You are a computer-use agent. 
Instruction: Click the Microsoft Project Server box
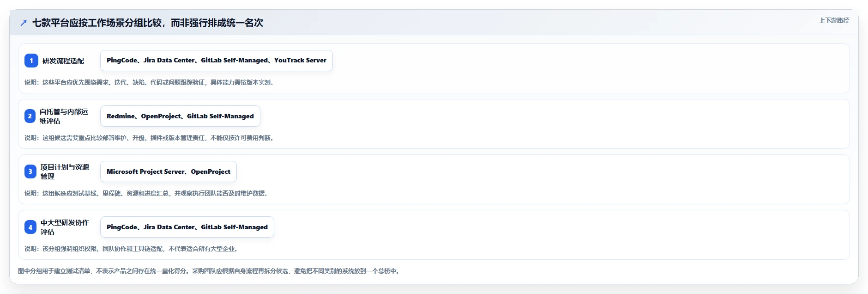click(169, 171)
